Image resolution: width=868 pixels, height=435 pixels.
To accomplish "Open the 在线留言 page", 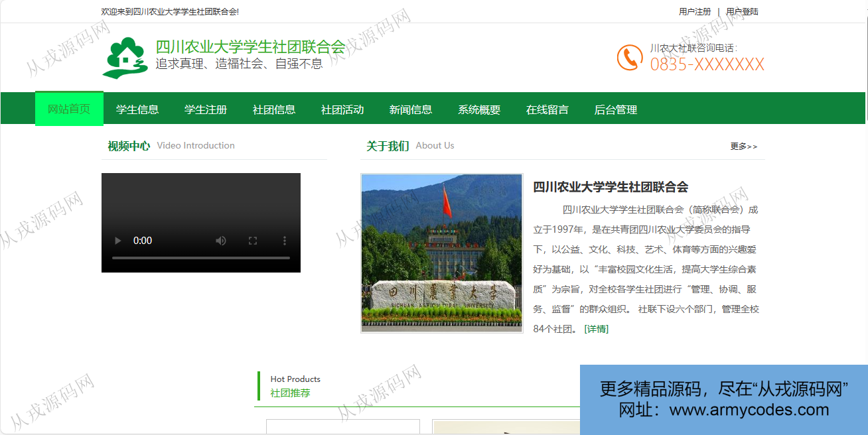I will [547, 109].
